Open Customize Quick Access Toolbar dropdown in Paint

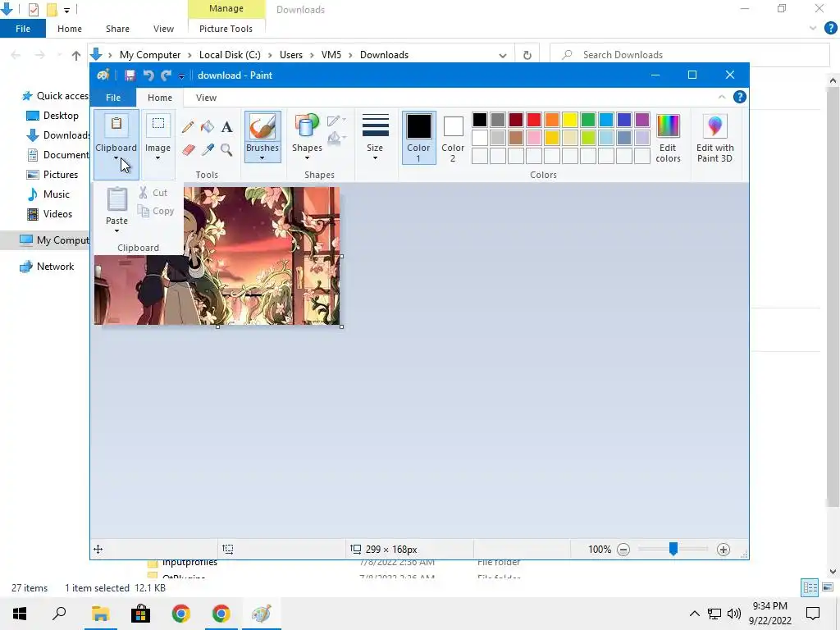[x=181, y=76]
